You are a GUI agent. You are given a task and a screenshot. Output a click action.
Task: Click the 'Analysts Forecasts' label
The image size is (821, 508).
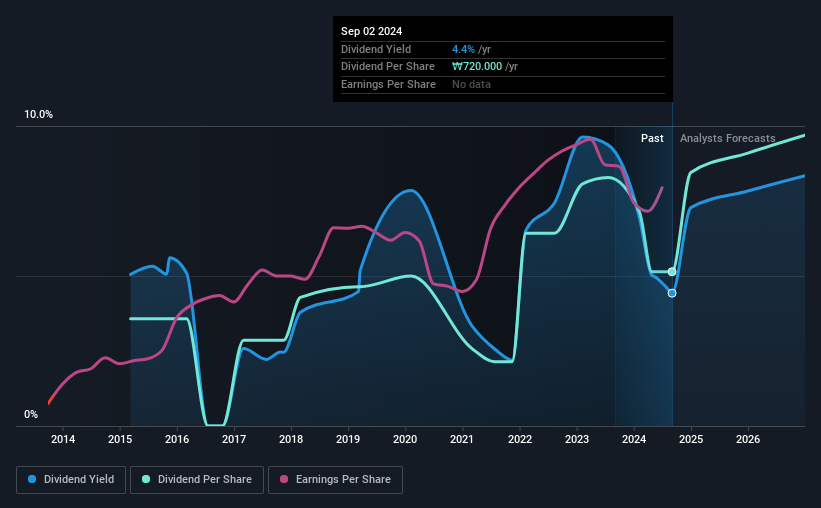click(727, 138)
